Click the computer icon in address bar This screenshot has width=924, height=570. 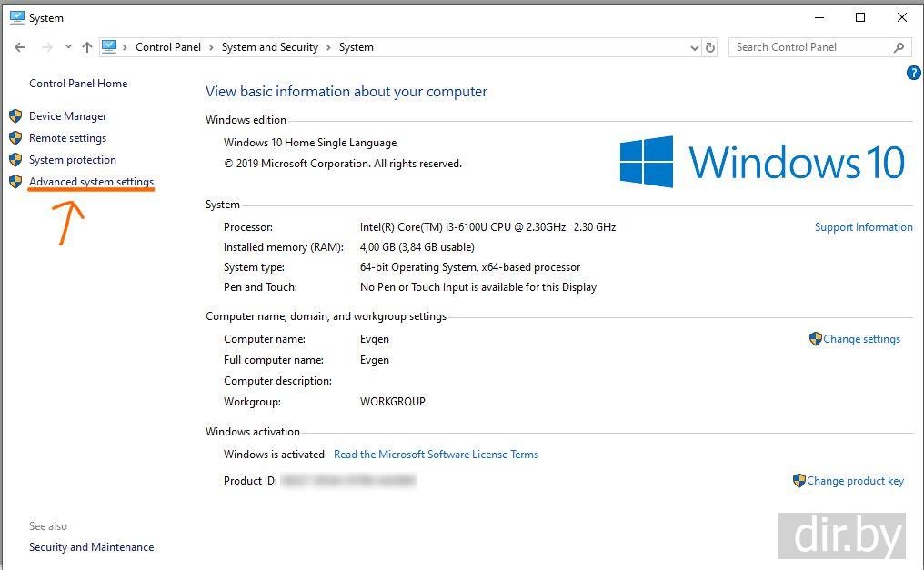(x=110, y=47)
